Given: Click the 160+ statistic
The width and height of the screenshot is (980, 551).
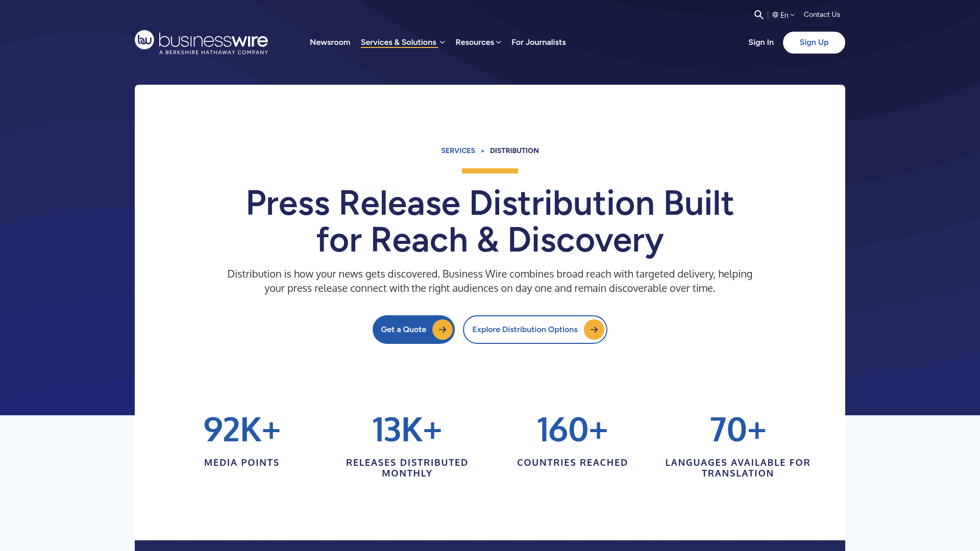Looking at the screenshot, I should tap(573, 429).
